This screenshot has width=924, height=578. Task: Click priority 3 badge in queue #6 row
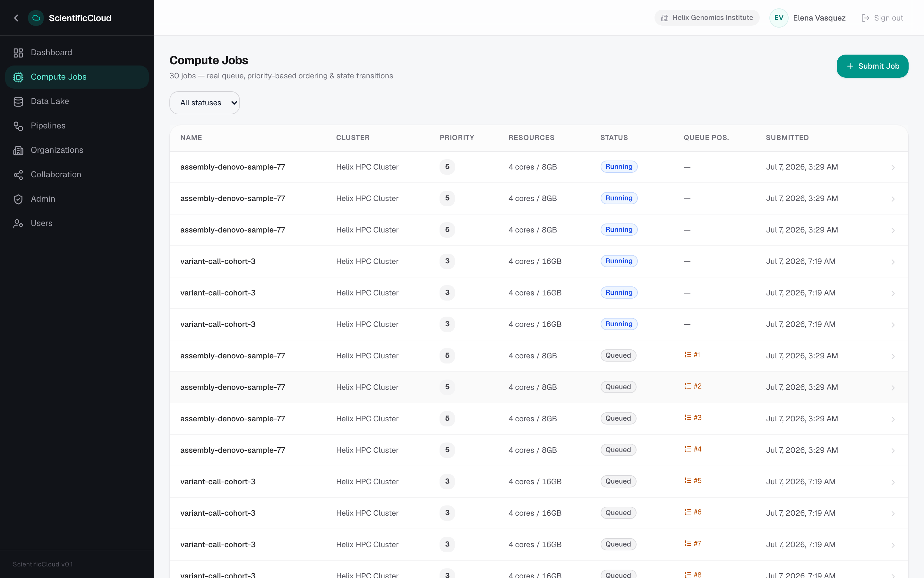coord(447,513)
